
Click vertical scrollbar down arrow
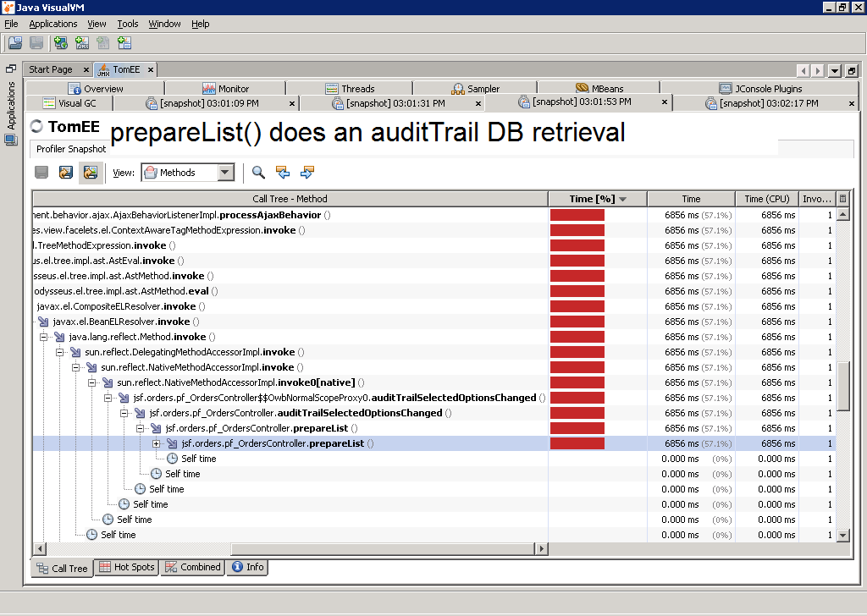pyautogui.click(x=842, y=535)
